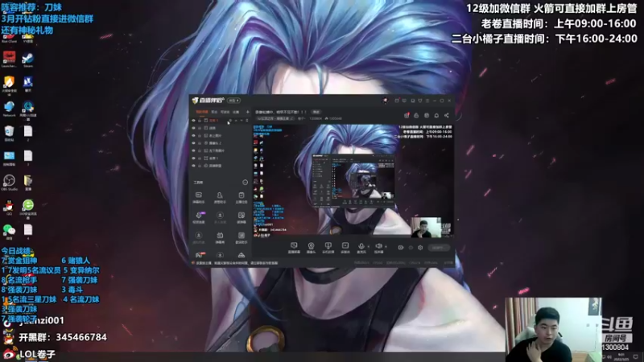This screenshot has width=644, height=362.
Task: Hide the top scene source highlighted in red
Action: pos(194,121)
